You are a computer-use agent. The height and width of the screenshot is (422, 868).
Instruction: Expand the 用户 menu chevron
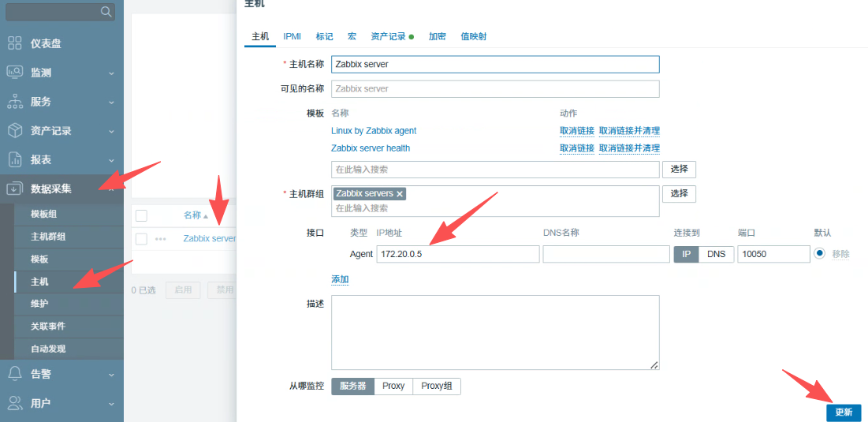click(111, 403)
